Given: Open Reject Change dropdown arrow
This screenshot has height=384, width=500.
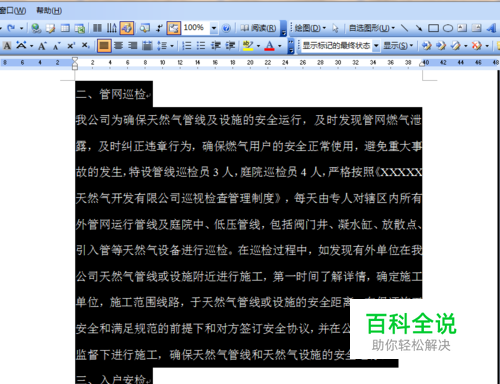Looking at the screenshot, I should (x=487, y=46).
